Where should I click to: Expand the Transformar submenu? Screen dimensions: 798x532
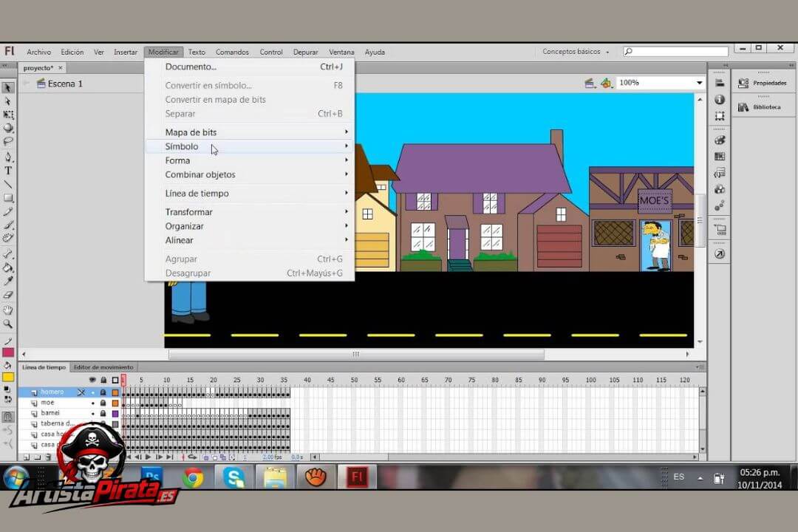pos(250,212)
